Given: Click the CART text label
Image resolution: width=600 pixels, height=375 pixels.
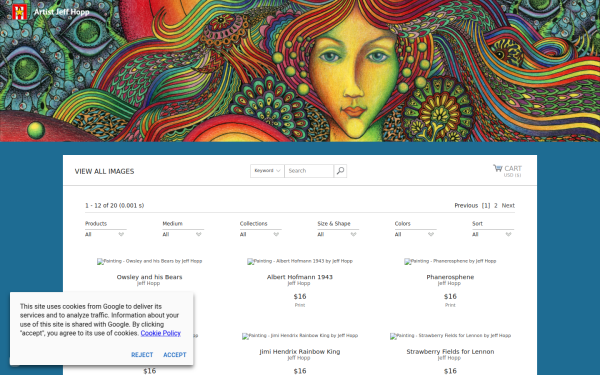Looking at the screenshot, I should (x=513, y=168).
